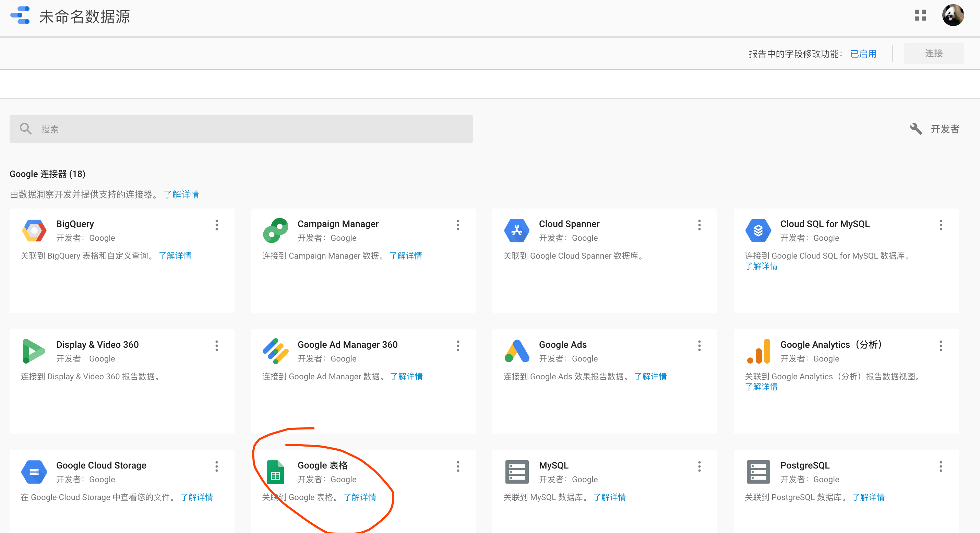Click the 开发者 wrench filter

(934, 129)
